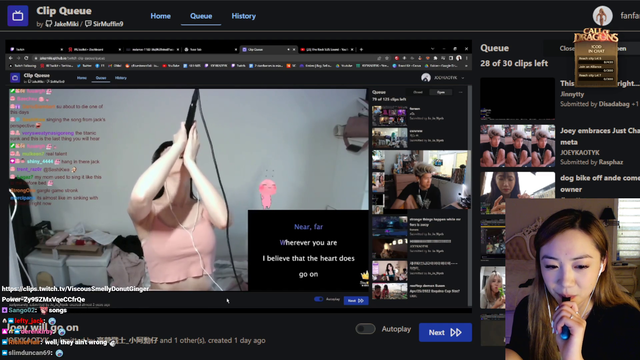Click the embedded browser's reload icon

click(x=26, y=58)
